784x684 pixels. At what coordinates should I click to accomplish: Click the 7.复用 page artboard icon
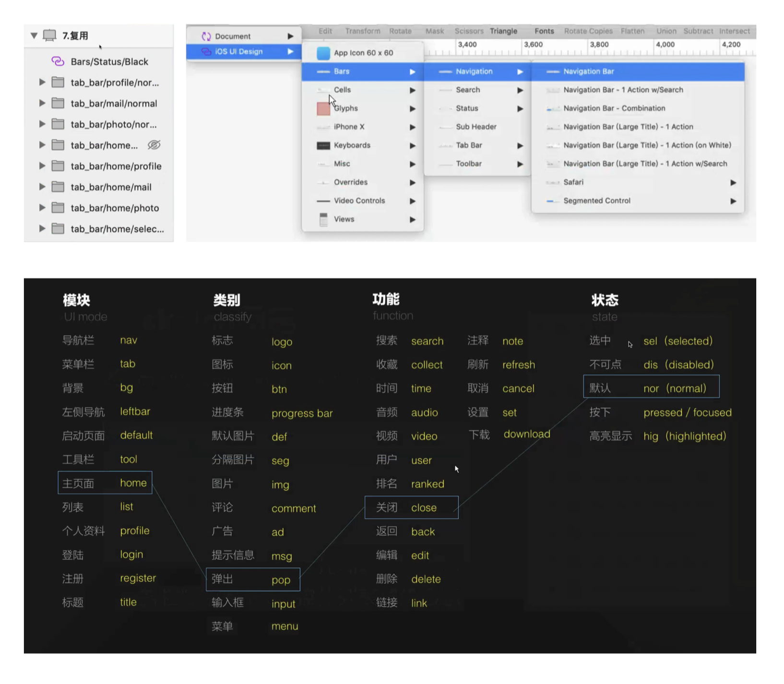click(49, 35)
